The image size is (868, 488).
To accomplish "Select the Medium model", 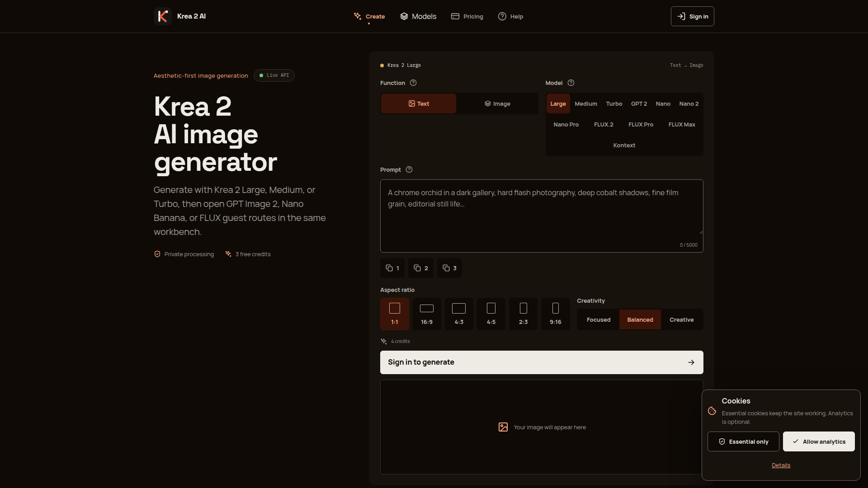I will pyautogui.click(x=586, y=103).
